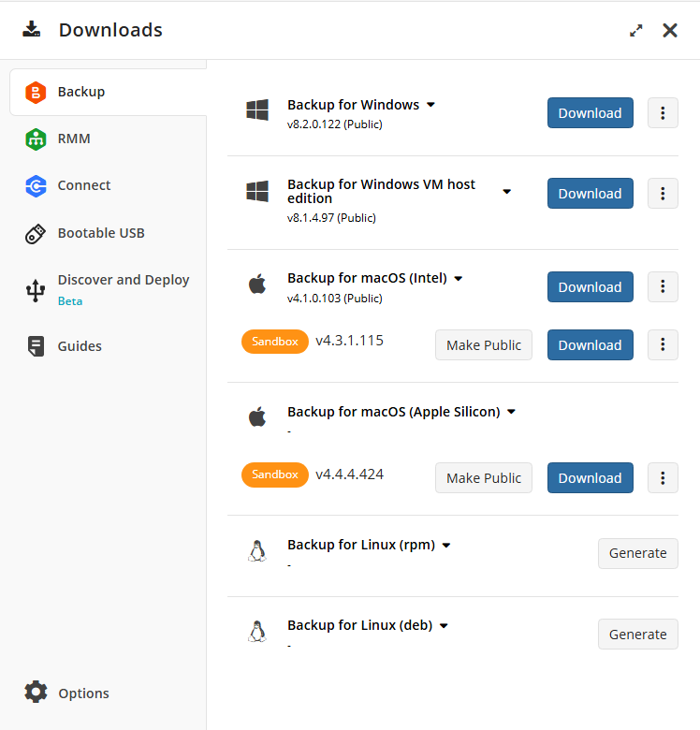Expand Backup for macOS (Apple Silicon) dropdown
Screen dimensions: 700x730
pyautogui.click(x=512, y=412)
